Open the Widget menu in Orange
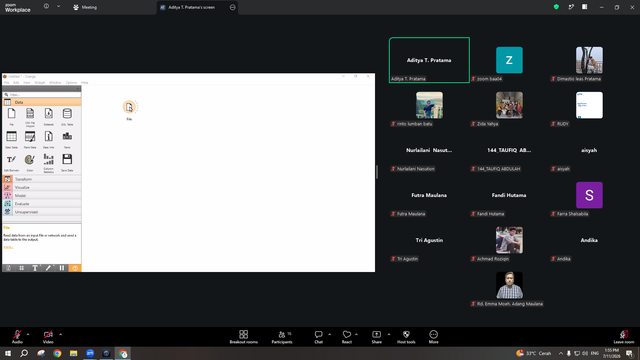This screenshot has width=640, height=360. click(40, 82)
